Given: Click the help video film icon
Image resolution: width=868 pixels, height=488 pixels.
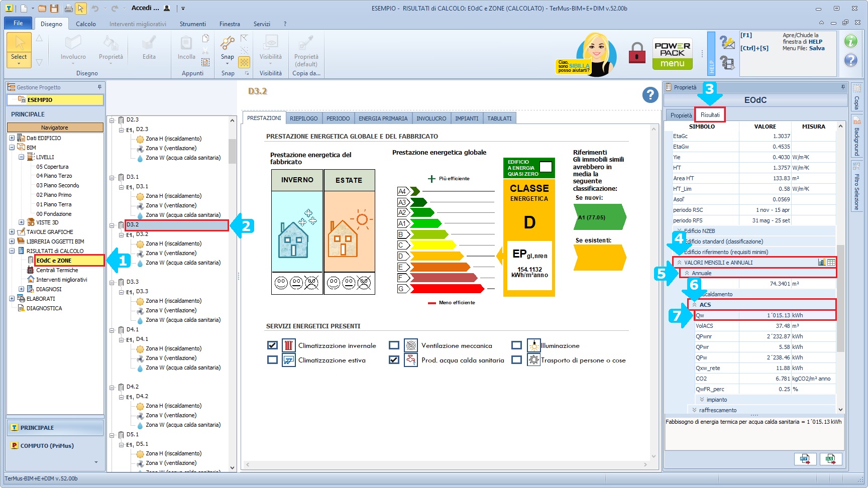Looking at the screenshot, I should tap(727, 63).
